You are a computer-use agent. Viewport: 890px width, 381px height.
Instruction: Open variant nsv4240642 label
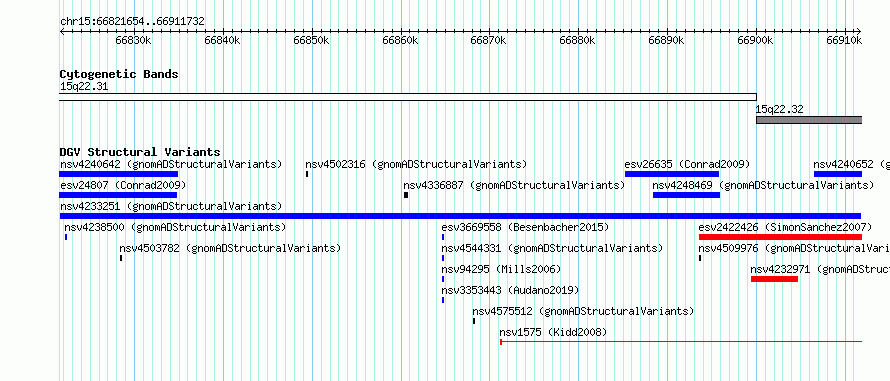171,165
